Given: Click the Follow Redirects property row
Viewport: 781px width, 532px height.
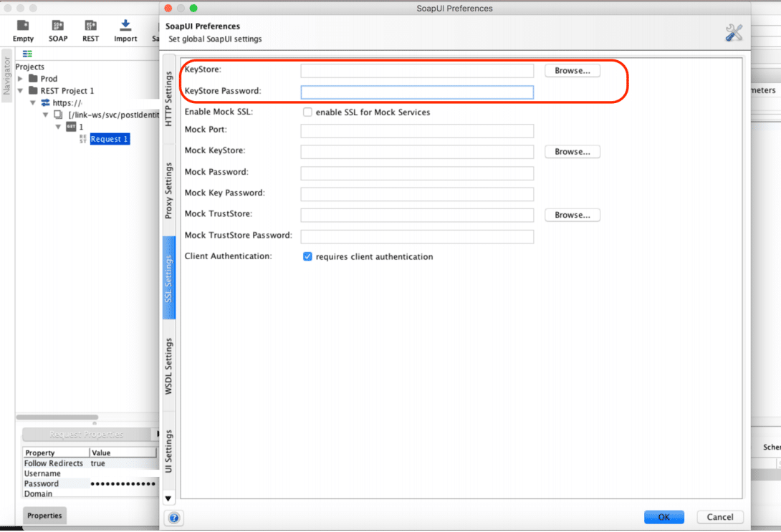Looking at the screenshot, I should [x=90, y=463].
